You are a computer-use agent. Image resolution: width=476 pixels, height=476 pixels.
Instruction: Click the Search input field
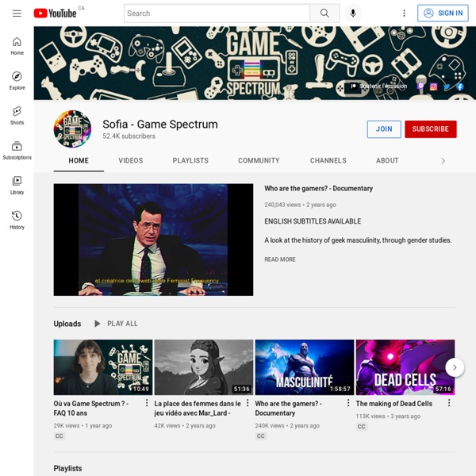pos(217,13)
